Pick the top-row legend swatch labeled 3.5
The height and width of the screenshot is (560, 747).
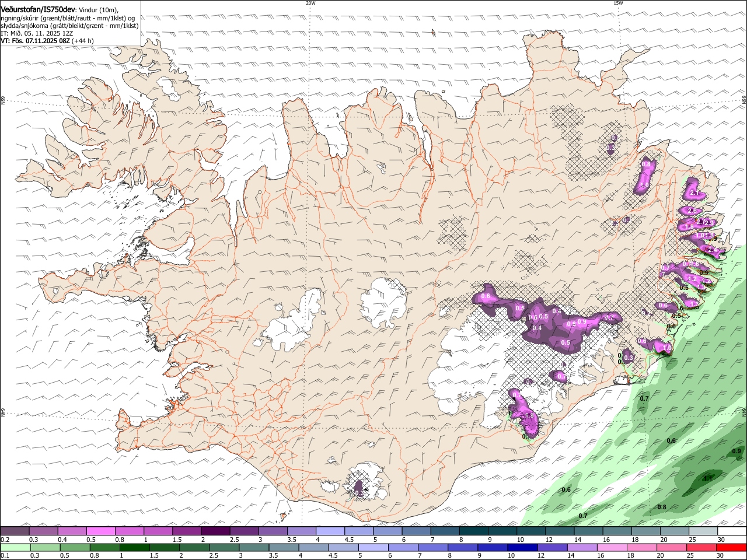point(301,531)
